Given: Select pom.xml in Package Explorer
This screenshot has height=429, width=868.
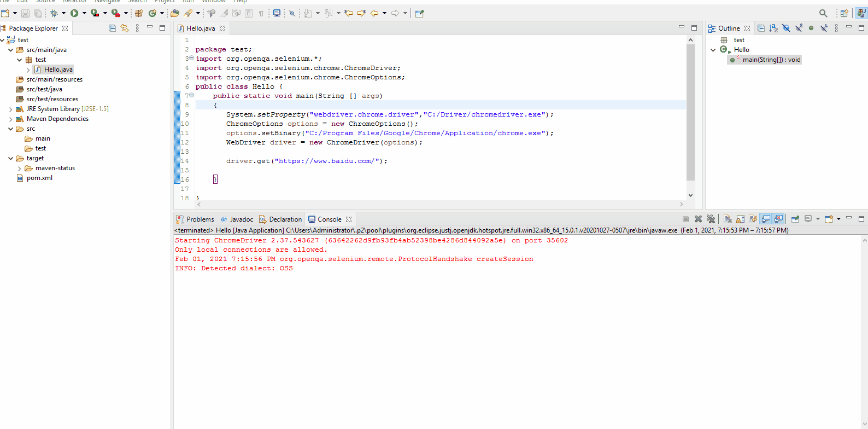Looking at the screenshot, I should pyautogui.click(x=35, y=178).
